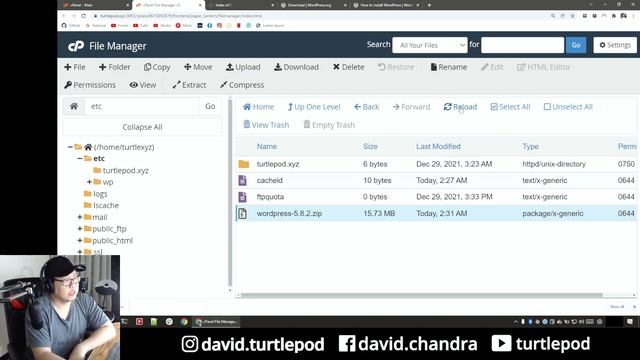Sort by Size column header
Image resolution: width=640 pixels, height=360 pixels.
tap(370, 147)
